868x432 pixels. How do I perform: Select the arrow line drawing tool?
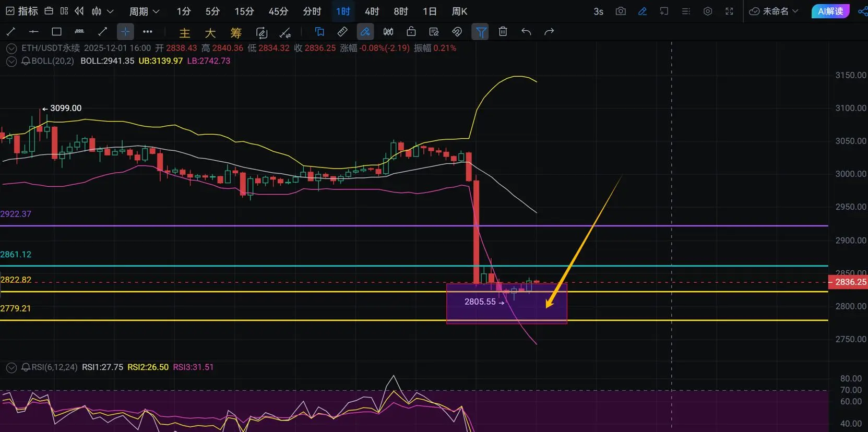pyautogui.click(x=102, y=32)
